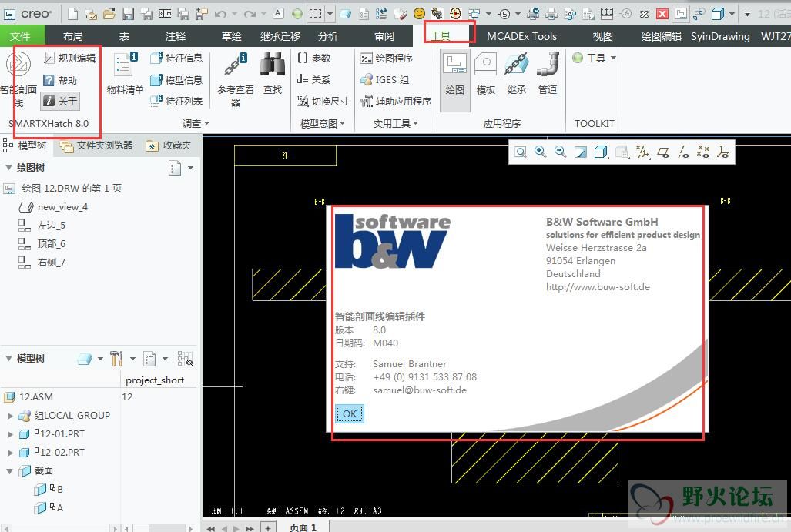Click the smiley face icon in the top toolbar
The width and height of the screenshot is (791, 532).
pos(419,14)
